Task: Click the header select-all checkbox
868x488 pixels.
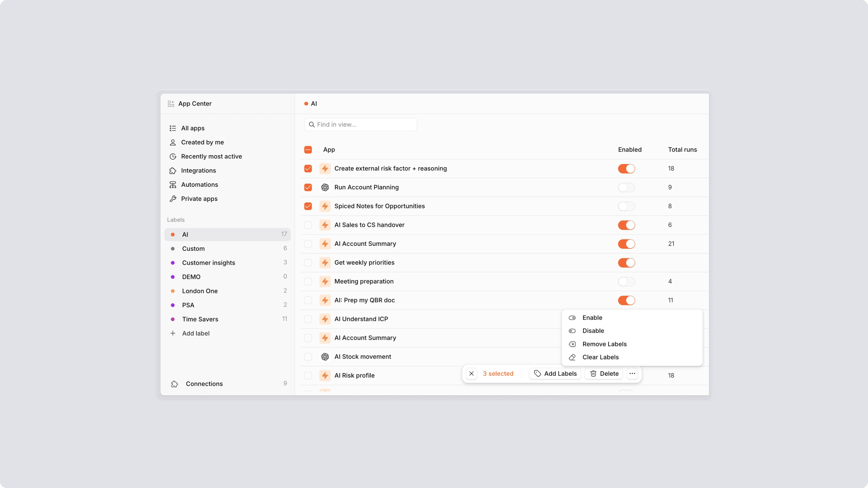Action: point(308,150)
